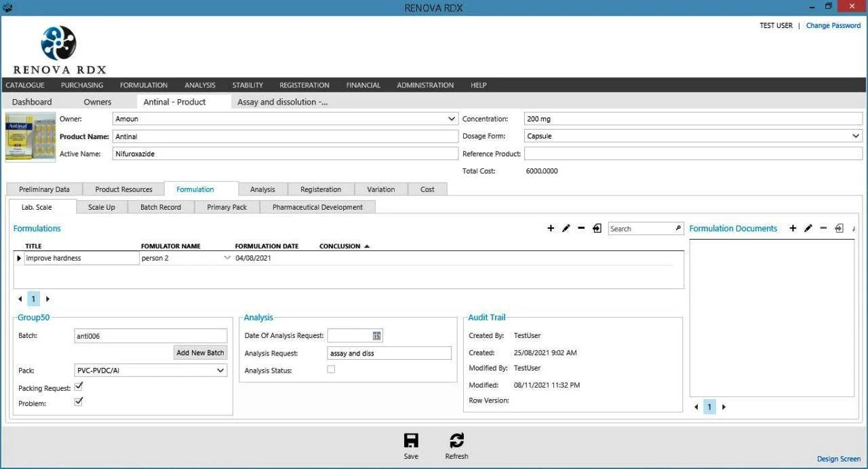This screenshot has height=469, width=868.
Task: Switch to the Scale Up tab
Action: (x=101, y=207)
